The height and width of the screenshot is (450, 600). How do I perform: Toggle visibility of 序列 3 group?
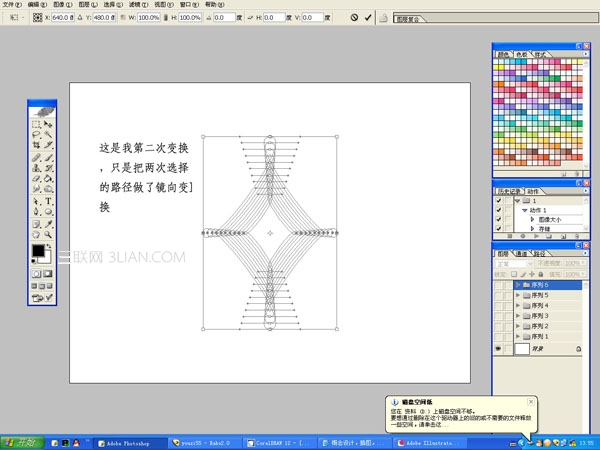point(498,316)
